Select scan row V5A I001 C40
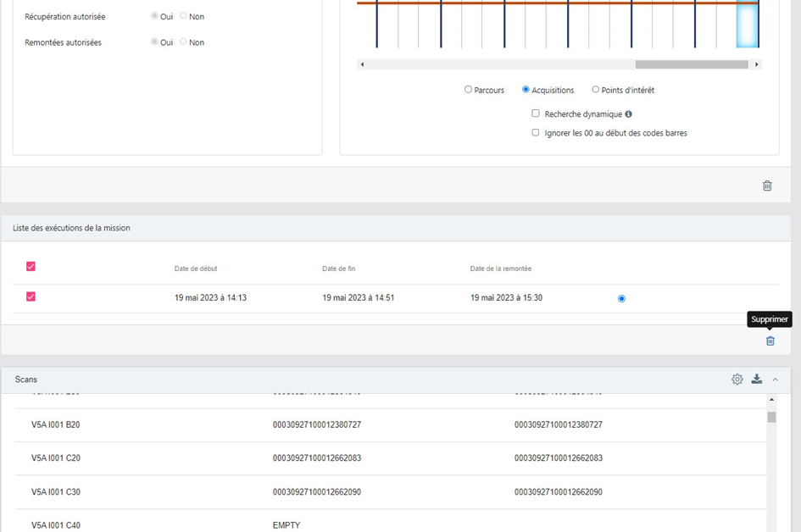Screen dimensions: 801x532 (390, 521)
